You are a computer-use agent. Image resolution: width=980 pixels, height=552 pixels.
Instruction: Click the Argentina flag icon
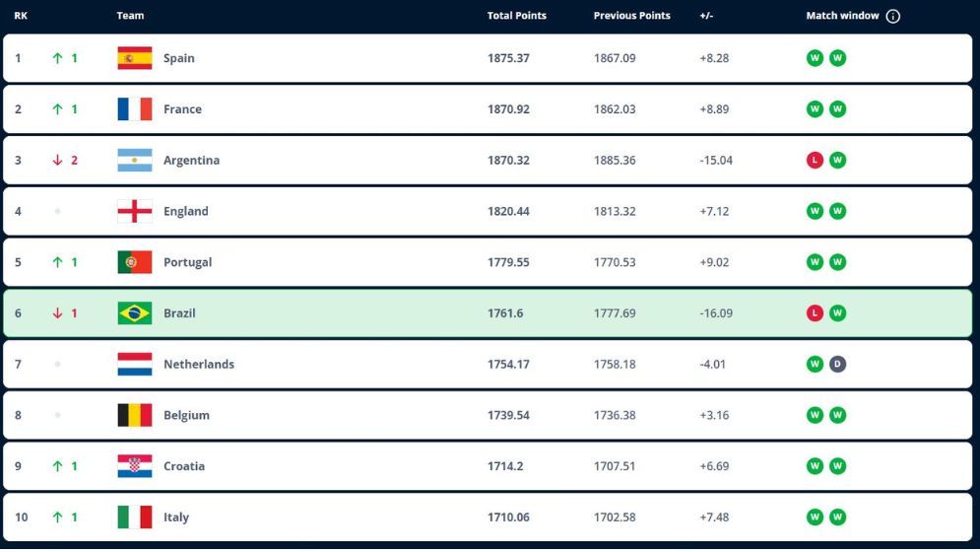135,161
